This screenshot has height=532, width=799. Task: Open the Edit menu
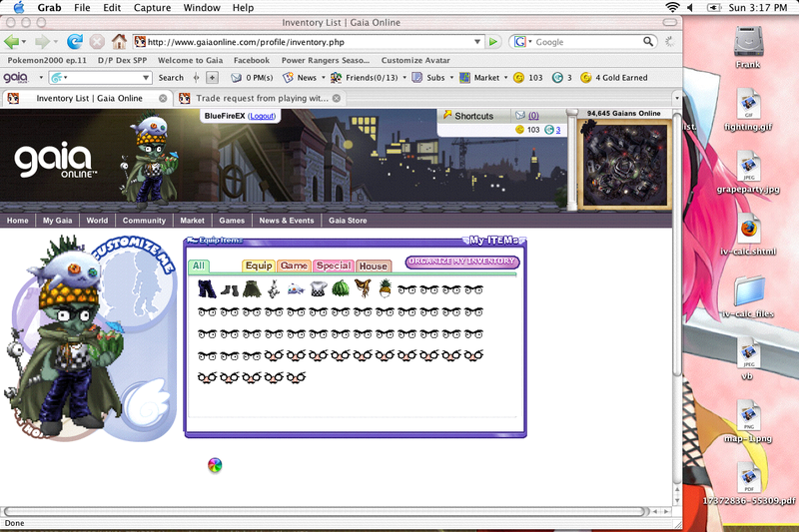(x=112, y=7)
